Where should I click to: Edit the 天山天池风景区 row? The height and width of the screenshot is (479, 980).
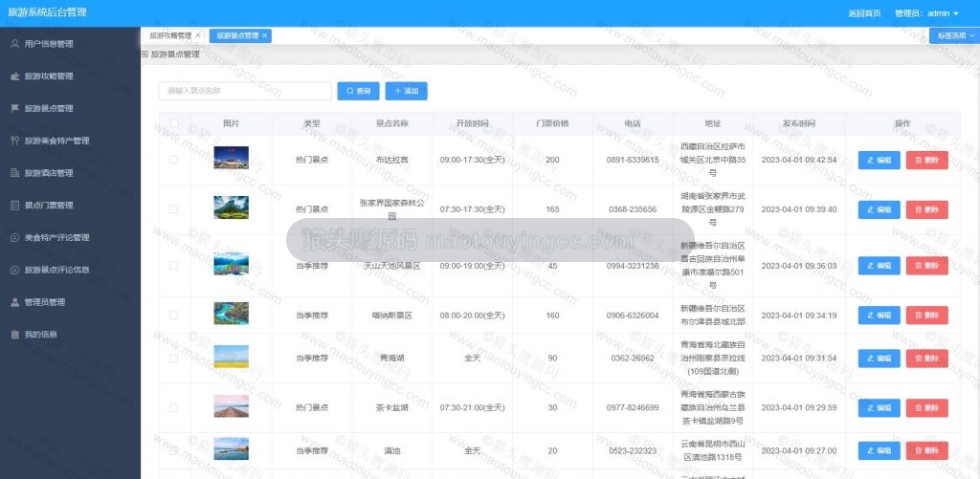[879, 266]
